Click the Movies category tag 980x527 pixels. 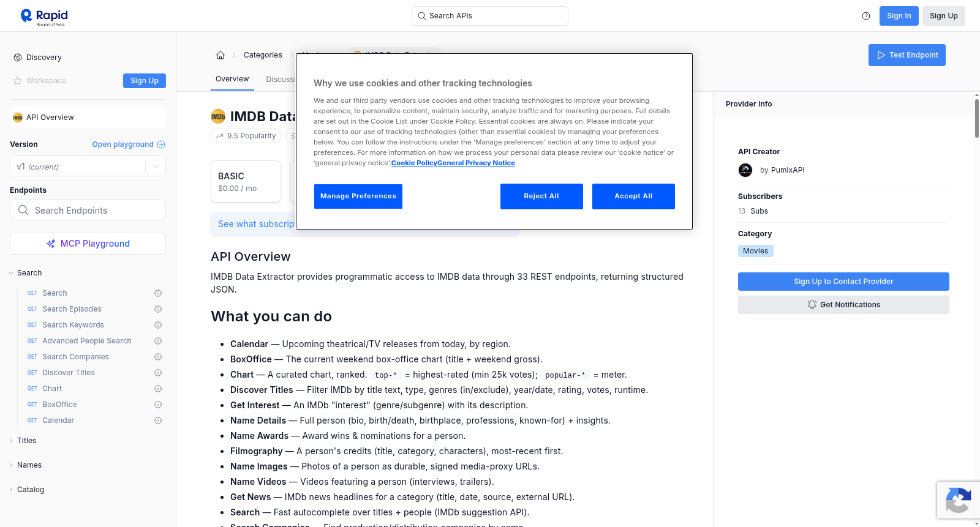[x=756, y=251]
